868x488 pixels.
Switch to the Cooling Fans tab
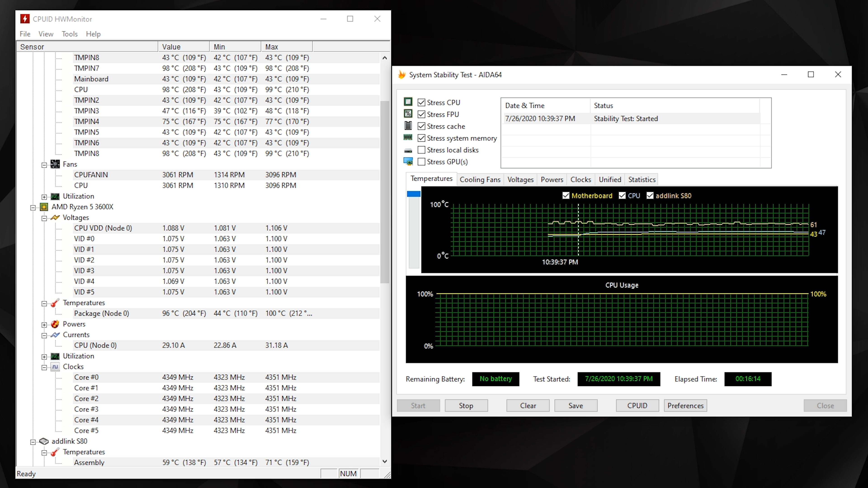click(x=480, y=180)
